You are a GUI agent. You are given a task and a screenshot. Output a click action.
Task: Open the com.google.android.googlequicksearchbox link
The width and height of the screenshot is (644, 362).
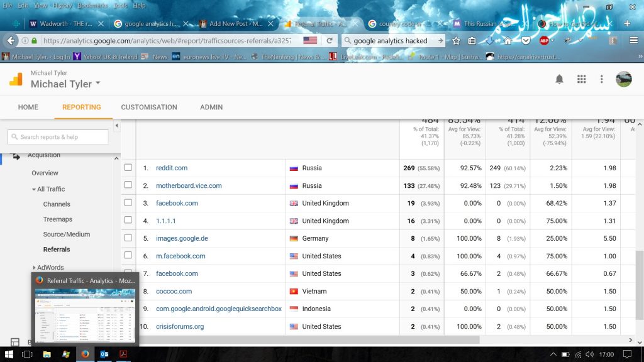[x=219, y=309]
